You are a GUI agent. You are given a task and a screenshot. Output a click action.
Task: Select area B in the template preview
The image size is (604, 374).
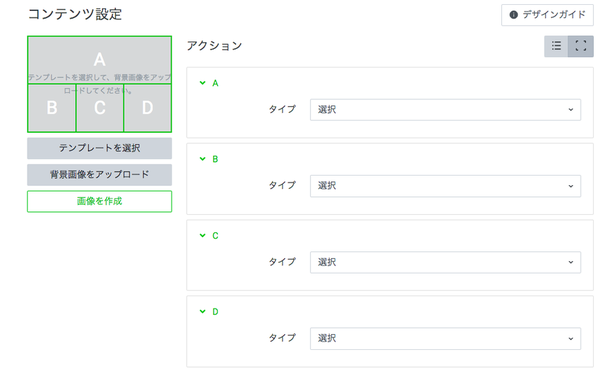coord(52,108)
